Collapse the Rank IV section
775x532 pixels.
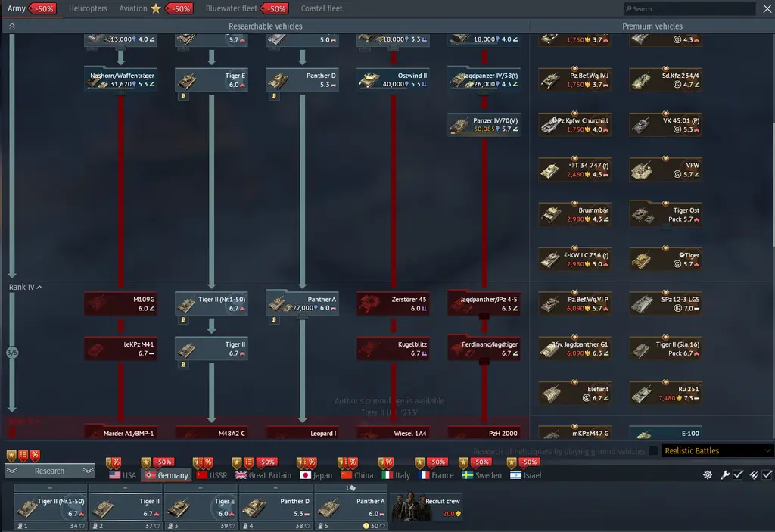[x=26, y=288]
